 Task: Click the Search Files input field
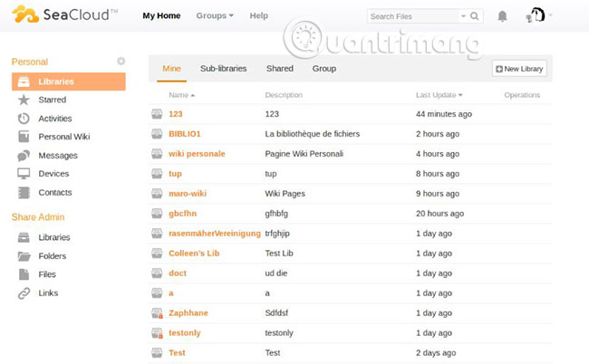pyautogui.click(x=413, y=16)
